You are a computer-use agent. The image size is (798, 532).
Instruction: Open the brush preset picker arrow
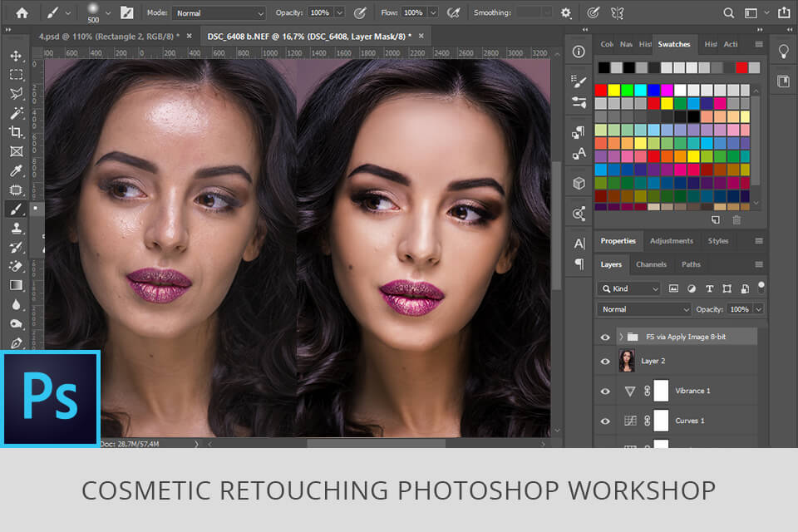pyautogui.click(x=108, y=12)
